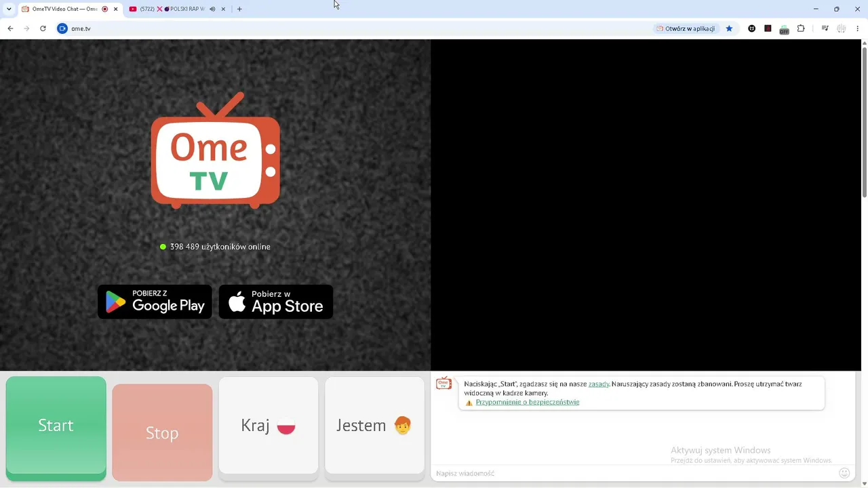868x488 pixels.
Task: Click the black remote video panel
Action: click(646, 205)
